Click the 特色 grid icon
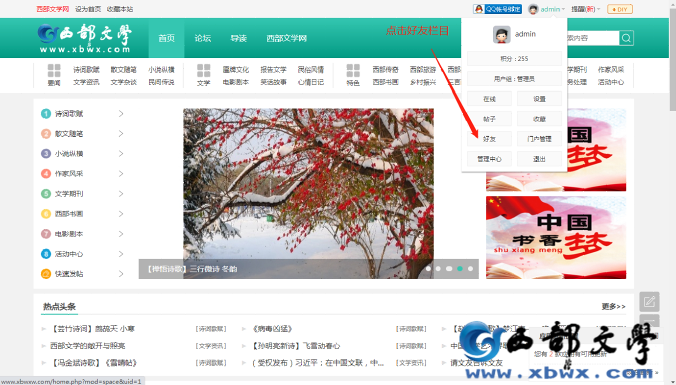The image size is (676, 385). [353, 70]
